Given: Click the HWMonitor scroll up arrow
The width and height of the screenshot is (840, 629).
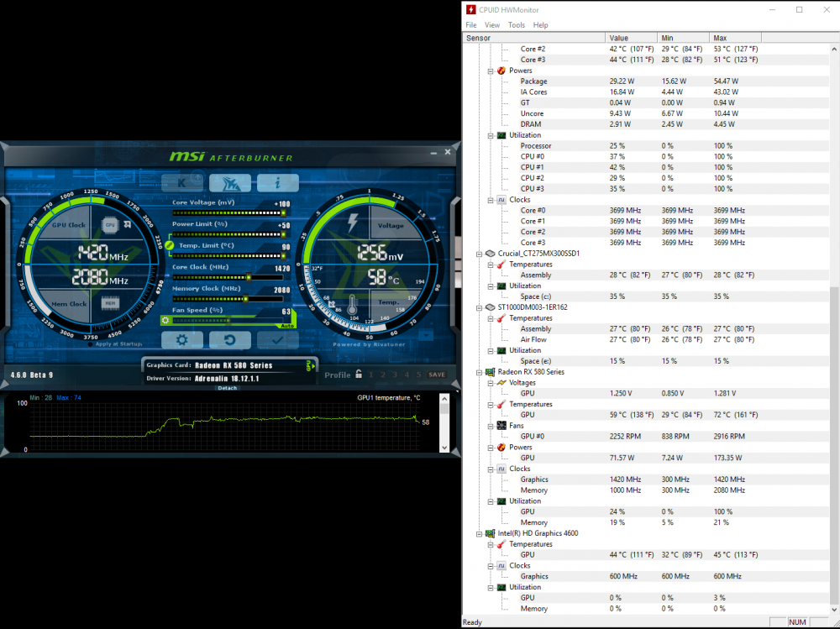Looking at the screenshot, I should (834, 49).
